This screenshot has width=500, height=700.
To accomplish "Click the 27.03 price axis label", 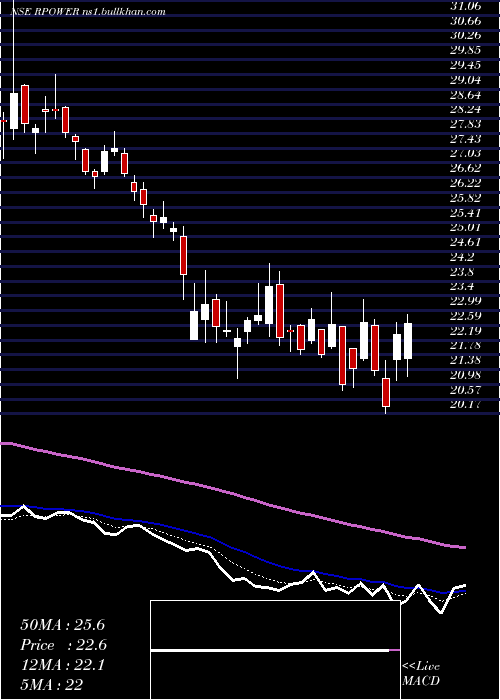I will [466, 154].
